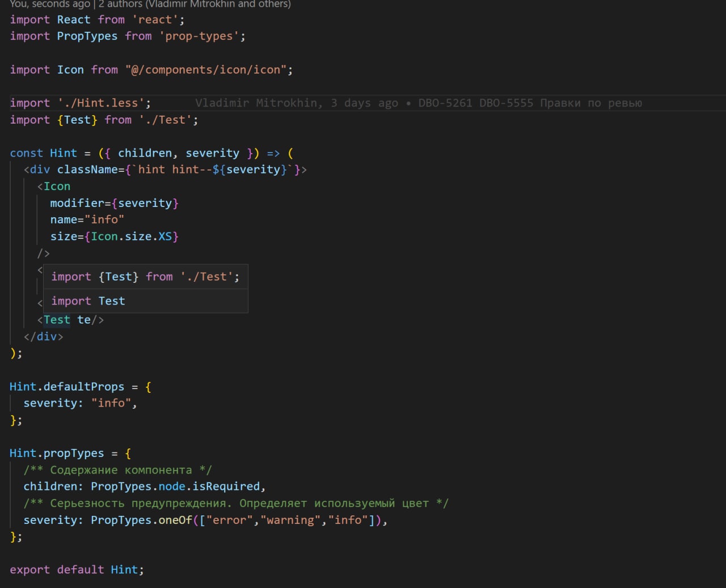Click size={Icon.size.XS} attribute

point(114,236)
